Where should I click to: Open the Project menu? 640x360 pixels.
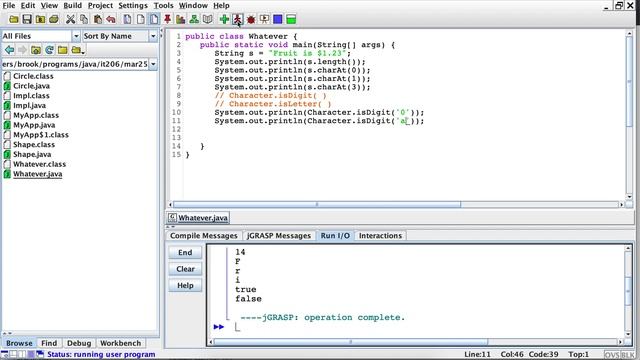tap(100, 5)
